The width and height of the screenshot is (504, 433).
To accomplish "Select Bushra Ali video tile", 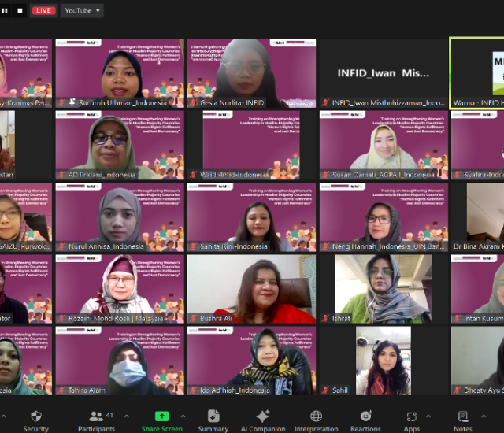I will click(x=252, y=289).
